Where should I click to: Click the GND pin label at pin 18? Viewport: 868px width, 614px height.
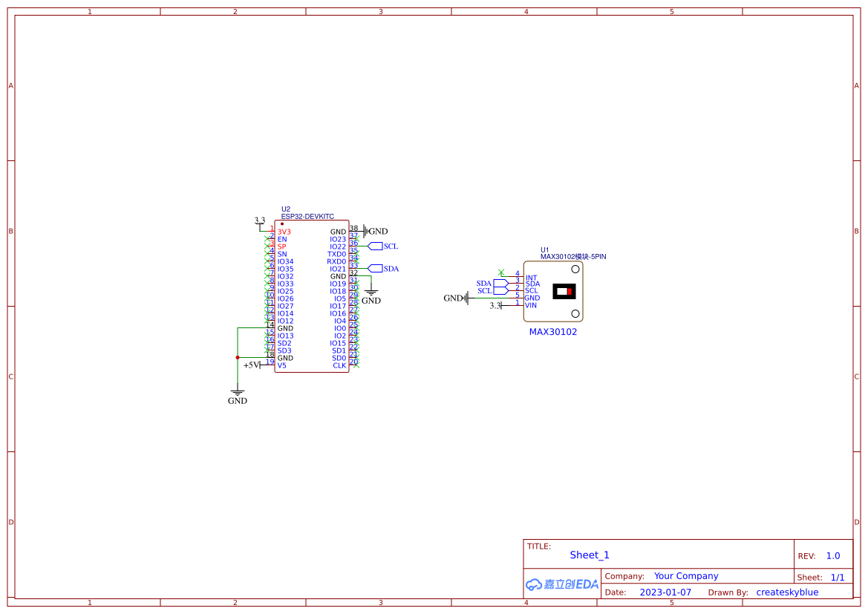point(285,358)
